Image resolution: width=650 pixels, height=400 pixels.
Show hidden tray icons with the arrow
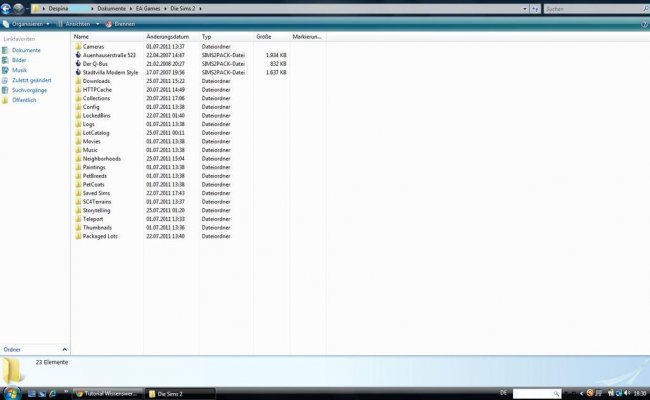(x=581, y=393)
